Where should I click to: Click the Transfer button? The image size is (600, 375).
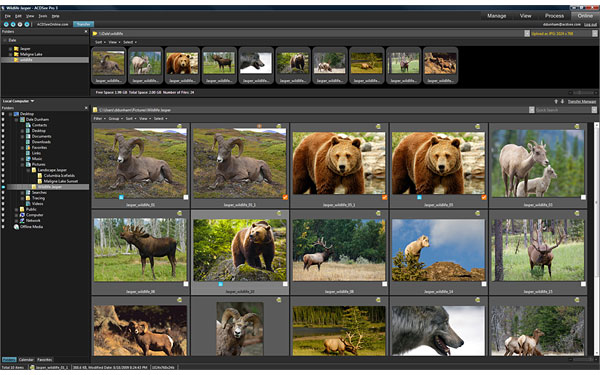pos(83,24)
